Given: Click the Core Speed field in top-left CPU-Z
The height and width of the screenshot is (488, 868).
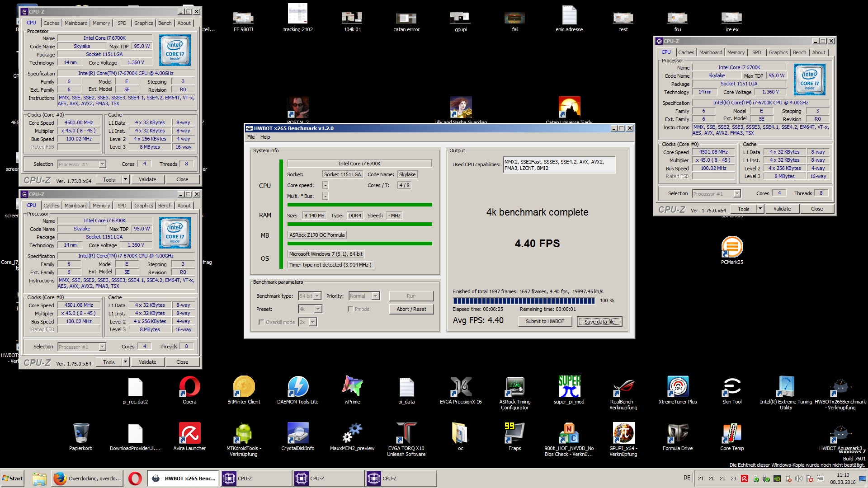Looking at the screenshot, I should (79, 122).
